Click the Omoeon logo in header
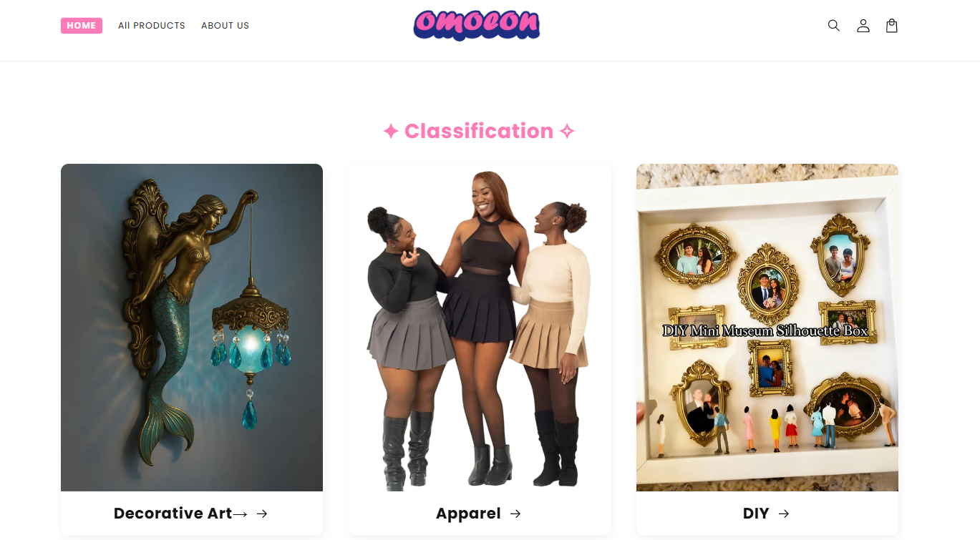Screen dimensions: 980x540 pyautogui.click(x=476, y=25)
